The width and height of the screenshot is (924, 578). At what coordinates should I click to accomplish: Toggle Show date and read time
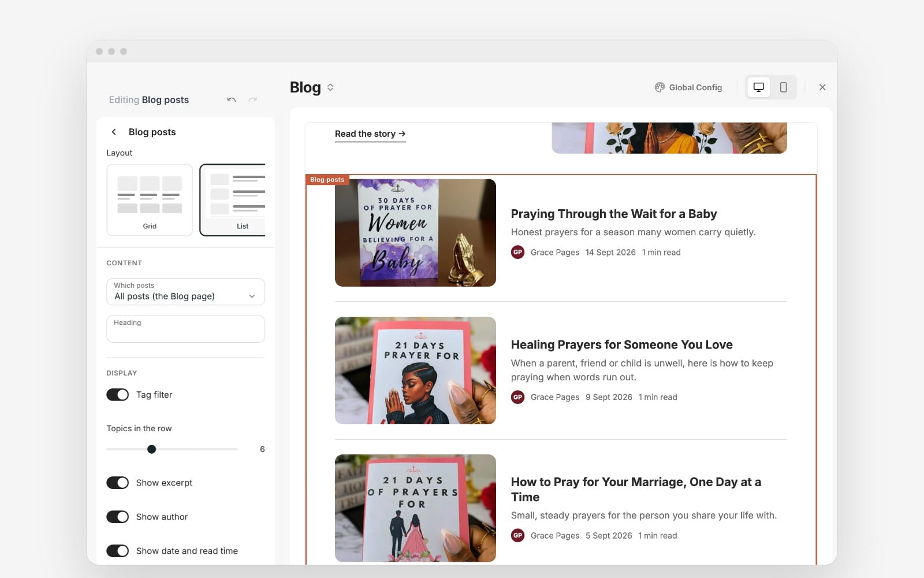118,551
